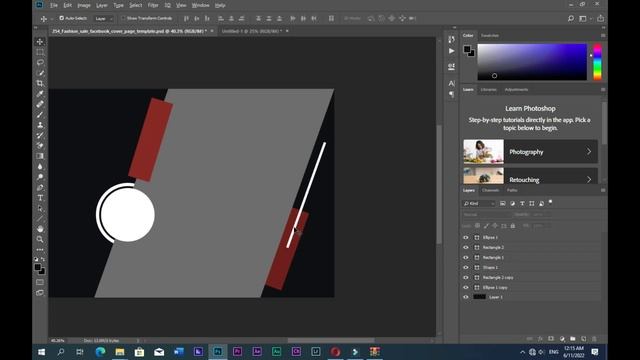Screen dimensions: 640x360
Task: Open the File menu
Action: tap(53, 5)
